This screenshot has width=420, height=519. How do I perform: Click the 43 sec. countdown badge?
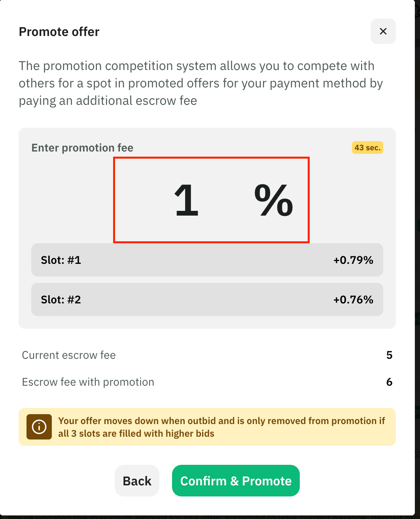tap(367, 148)
